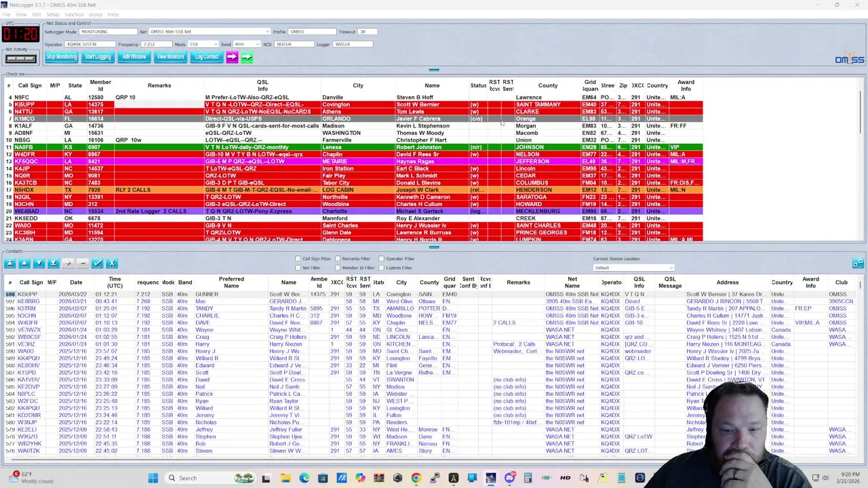Viewport: 868px width, 488px height.
Task: Open the Net selection dropdown
Action: point(210,32)
